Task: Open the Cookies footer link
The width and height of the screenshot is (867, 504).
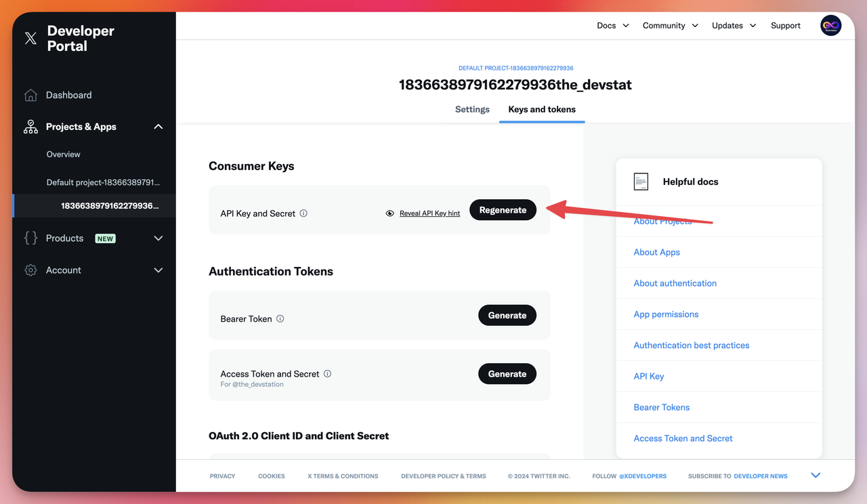Action: (271, 476)
